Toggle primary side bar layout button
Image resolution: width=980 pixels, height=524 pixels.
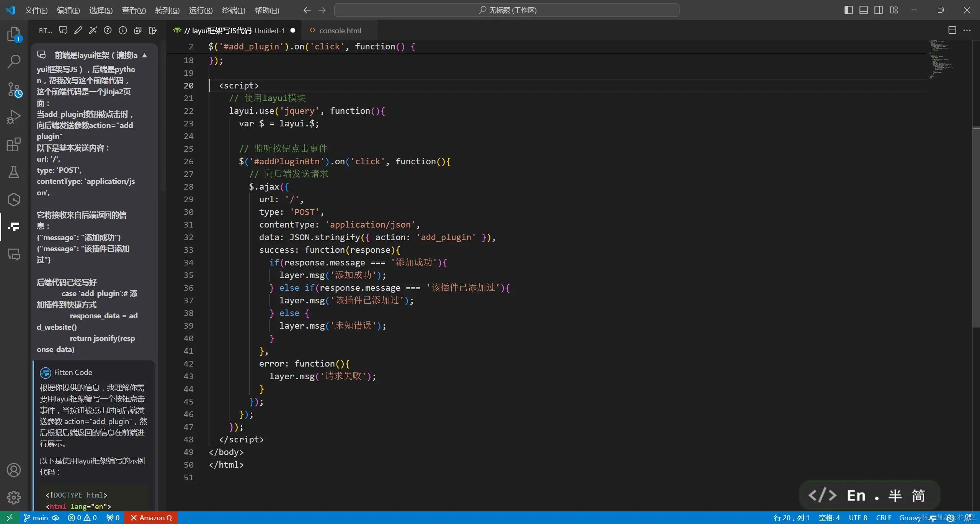tap(848, 10)
